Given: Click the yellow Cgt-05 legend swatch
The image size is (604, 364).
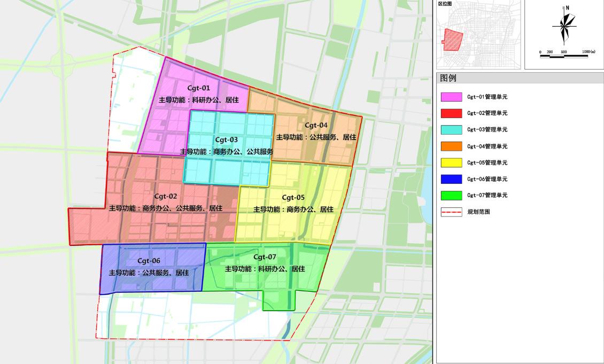Looking at the screenshot, I should tap(451, 162).
